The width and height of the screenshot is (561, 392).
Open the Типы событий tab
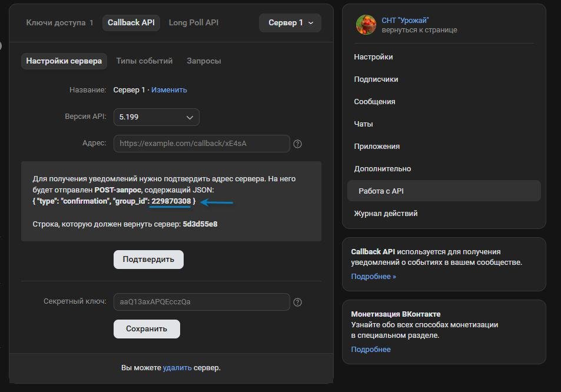tap(144, 61)
